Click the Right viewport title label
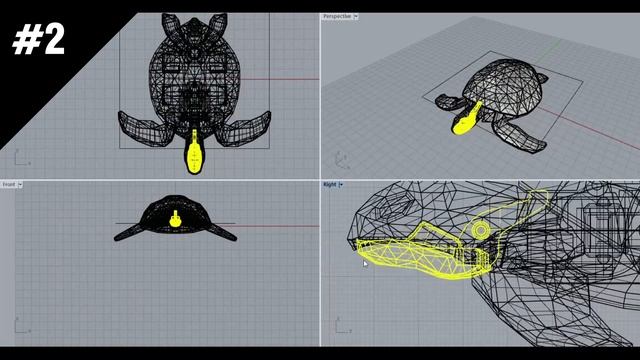640x360 pixels. click(x=330, y=185)
